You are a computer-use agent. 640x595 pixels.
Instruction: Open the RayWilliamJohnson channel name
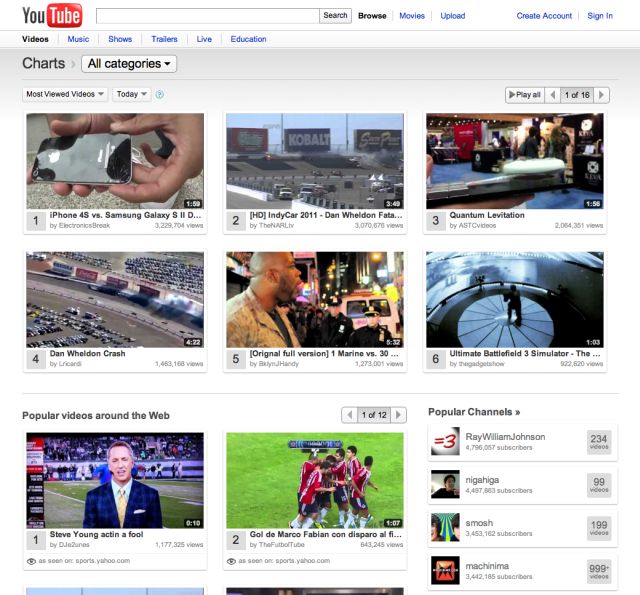click(505, 437)
